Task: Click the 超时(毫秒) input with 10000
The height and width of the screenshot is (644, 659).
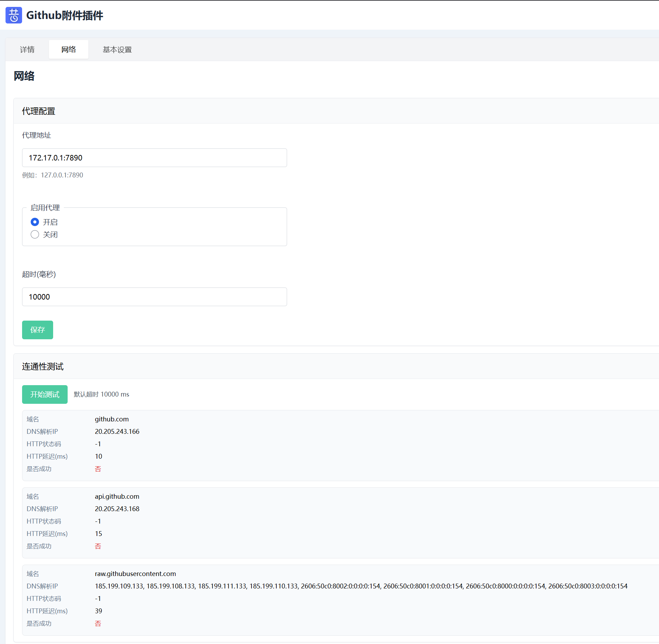Action: tap(155, 297)
